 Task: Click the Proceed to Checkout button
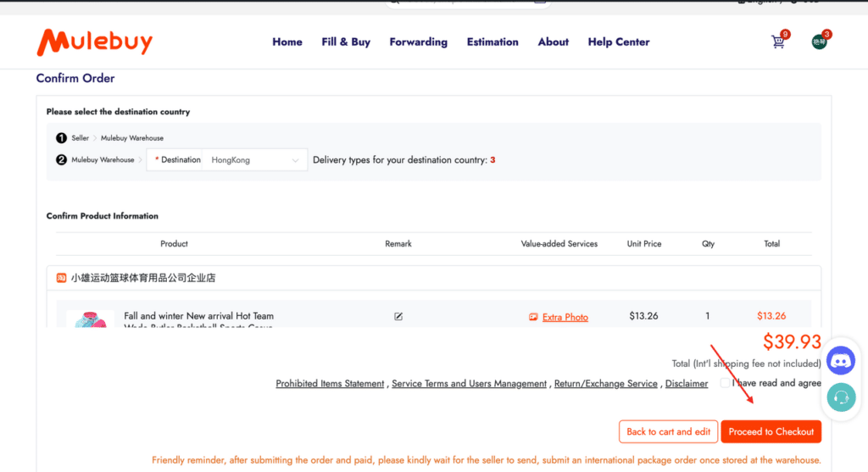[x=771, y=431]
